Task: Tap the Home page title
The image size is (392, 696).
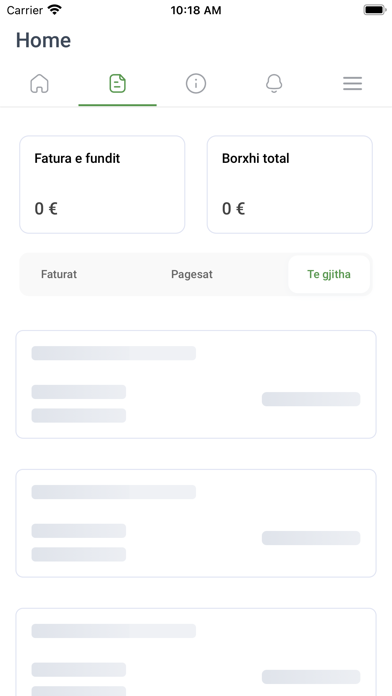Action: click(x=44, y=40)
